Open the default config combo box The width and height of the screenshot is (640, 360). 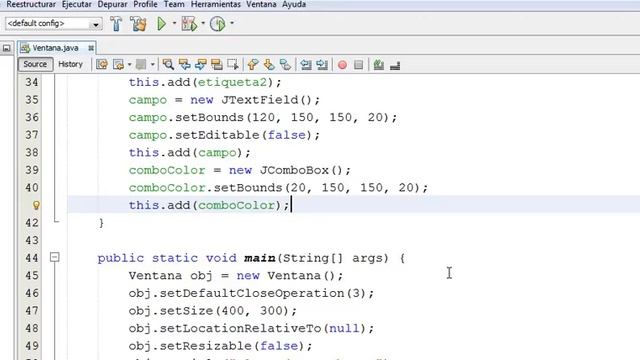(53, 24)
